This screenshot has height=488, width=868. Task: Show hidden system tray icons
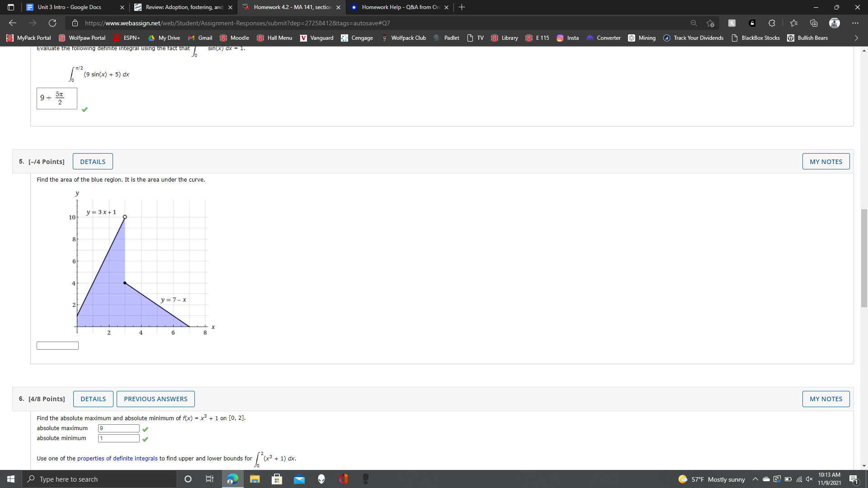click(x=755, y=479)
